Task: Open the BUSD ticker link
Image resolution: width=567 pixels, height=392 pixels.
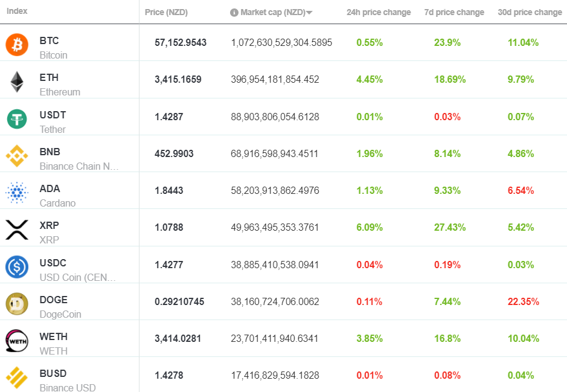Action: pyautogui.click(x=53, y=373)
